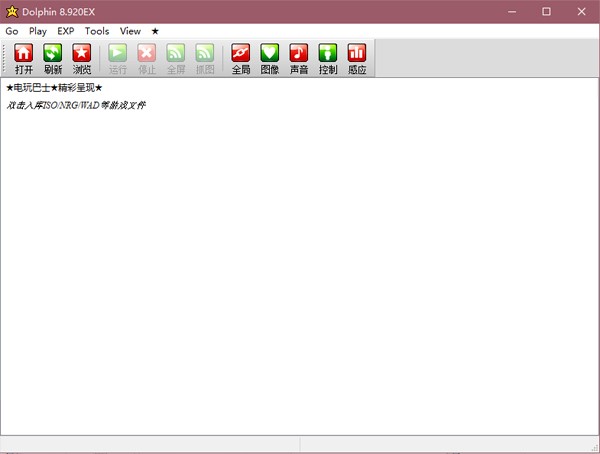600x454 pixels.
Task: Click the 抓图 (Screenshot) toolbar icon
Action: click(205, 53)
